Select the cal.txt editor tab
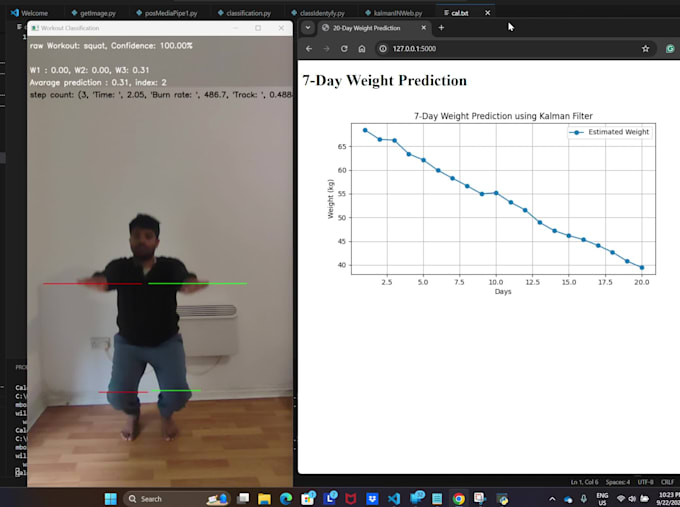The image size is (680, 507). coord(459,13)
